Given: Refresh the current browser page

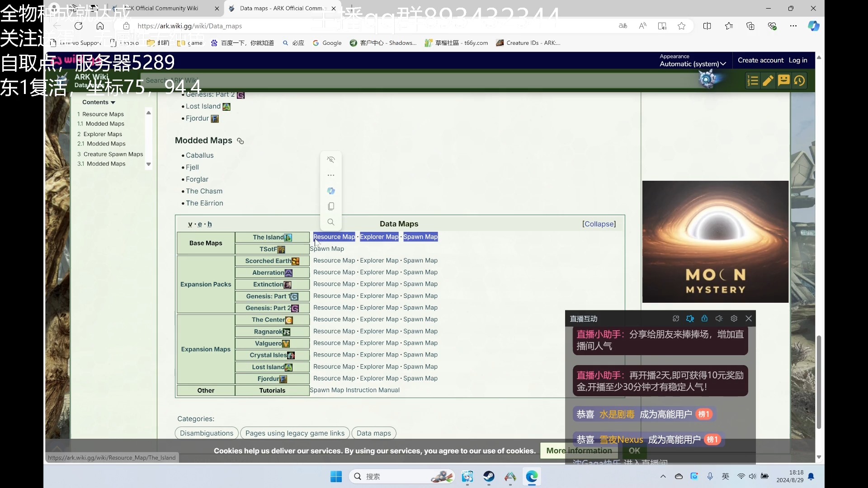Looking at the screenshot, I should tap(79, 26).
